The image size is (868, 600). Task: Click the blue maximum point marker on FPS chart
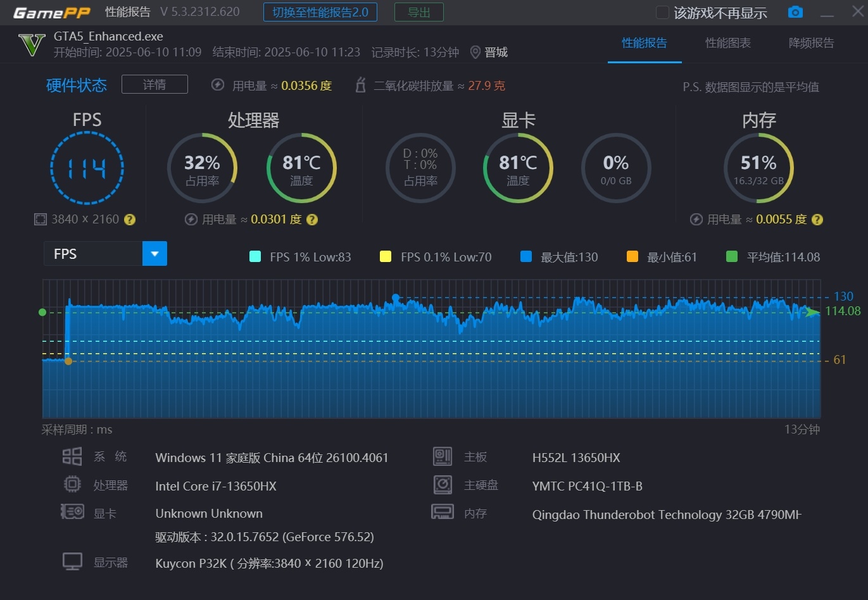point(396,297)
